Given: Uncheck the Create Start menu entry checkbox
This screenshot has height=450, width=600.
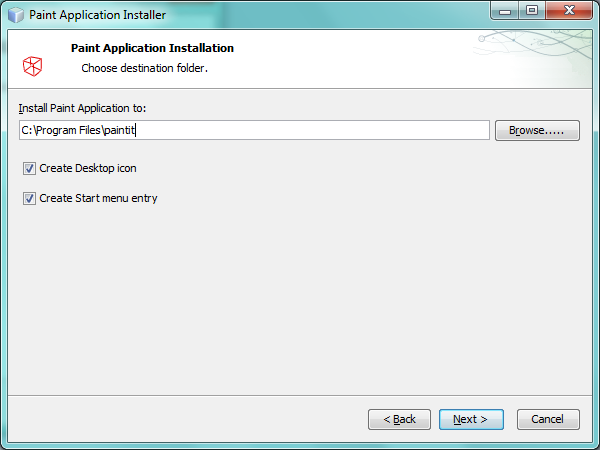Looking at the screenshot, I should coord(29,198).
